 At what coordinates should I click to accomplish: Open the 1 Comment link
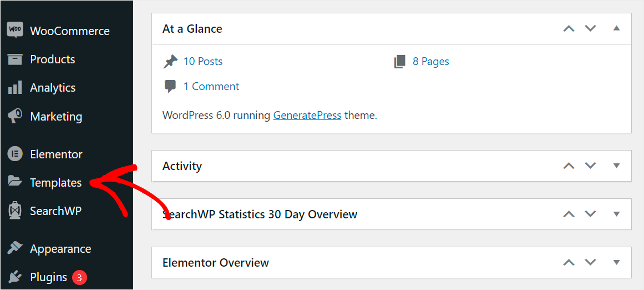[x=211, y=86]
